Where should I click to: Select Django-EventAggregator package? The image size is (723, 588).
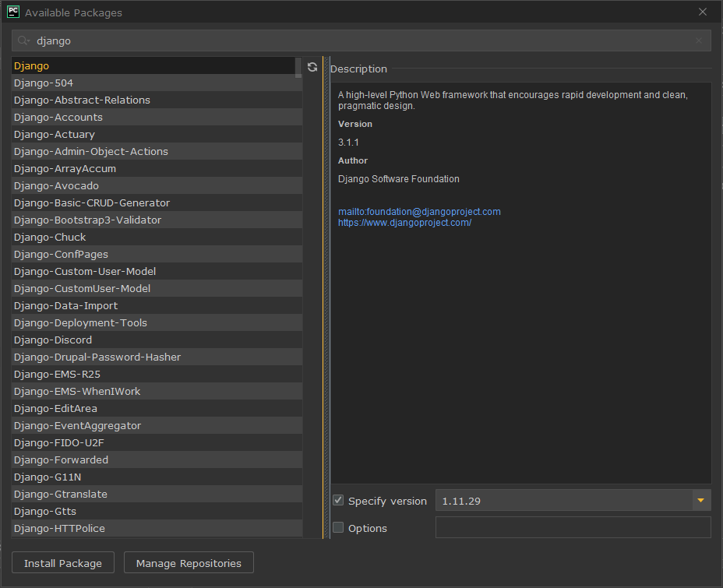157,425
